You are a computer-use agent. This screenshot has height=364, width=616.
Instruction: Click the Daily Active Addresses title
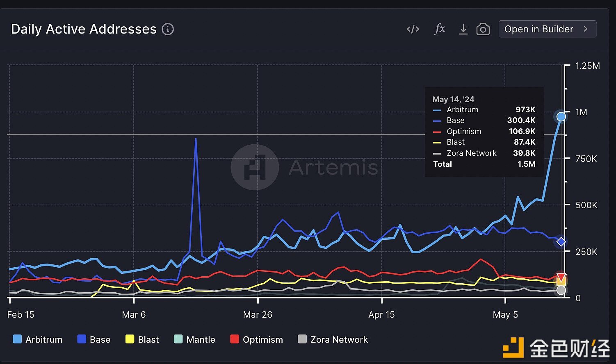click(84, 29)
